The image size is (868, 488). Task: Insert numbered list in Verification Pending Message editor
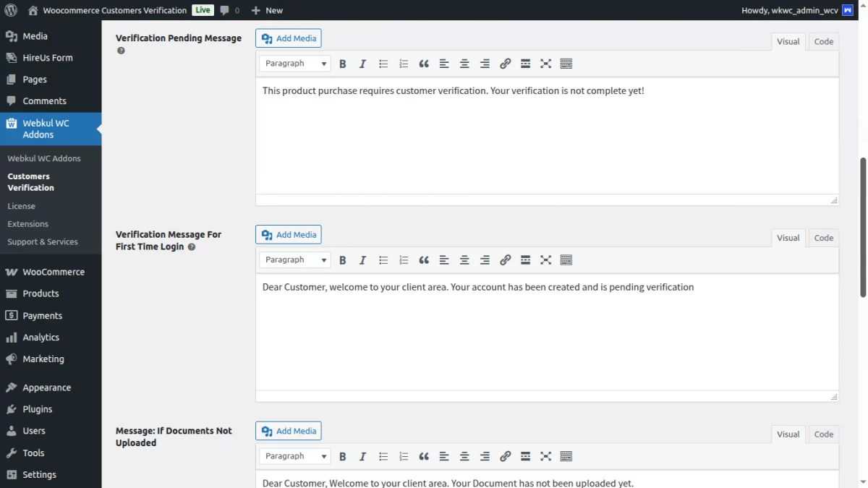click(404, 64)
